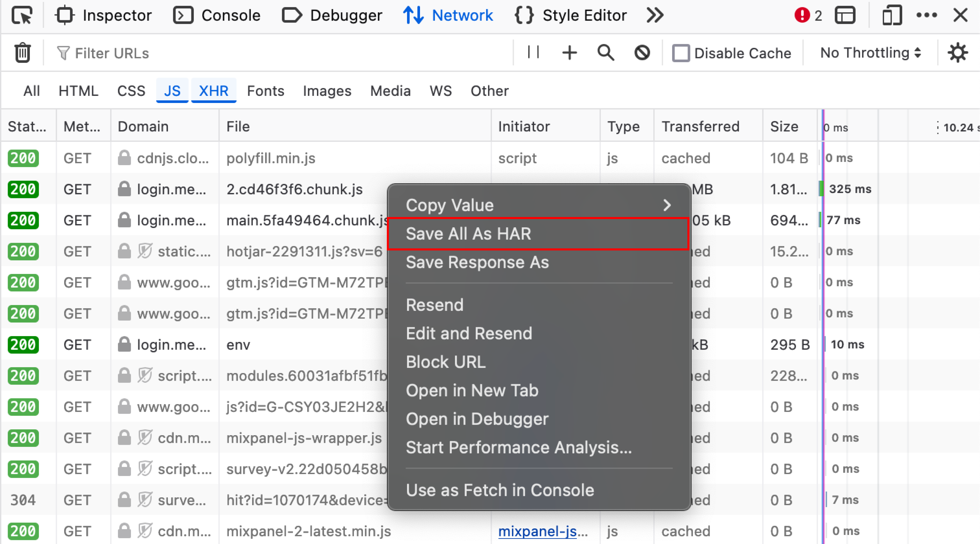
Task: Toggle the WS filter
Action: [x=441, y=91]
